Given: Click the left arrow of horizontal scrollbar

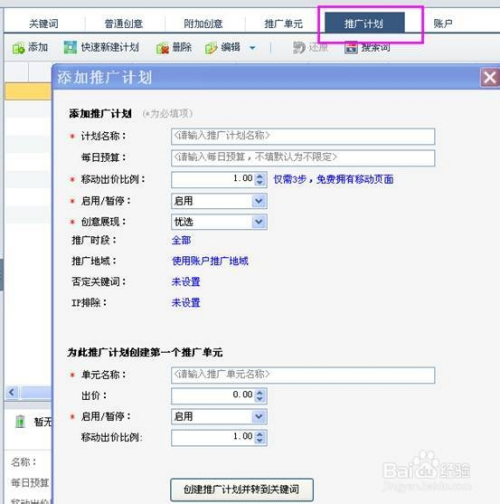Looking at the screenshot, I should 12,392.
